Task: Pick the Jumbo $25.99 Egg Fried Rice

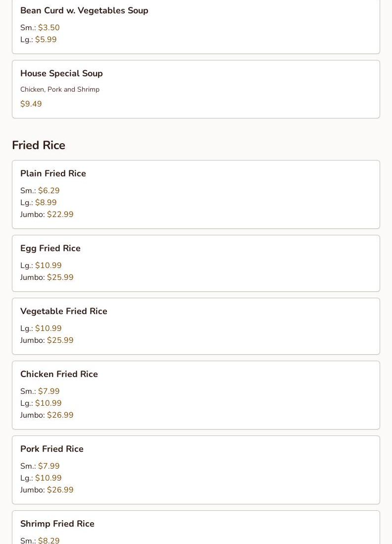Action: [x=60, y=277]
